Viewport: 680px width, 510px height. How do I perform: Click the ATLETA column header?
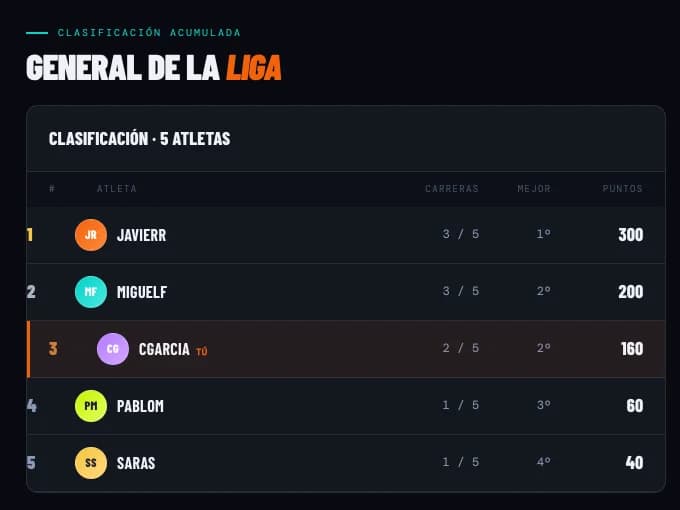pos(117,189)
